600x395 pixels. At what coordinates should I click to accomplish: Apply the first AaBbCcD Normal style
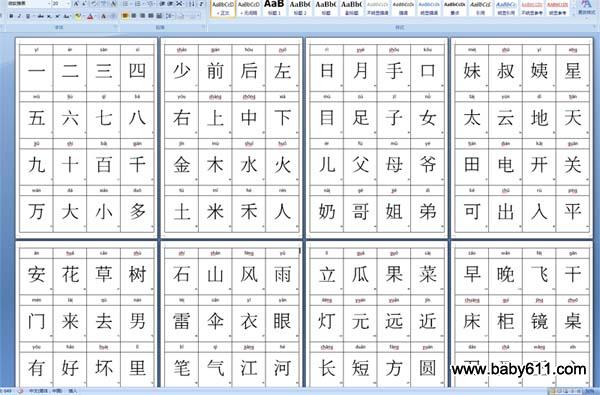click(x=223, y=8)
